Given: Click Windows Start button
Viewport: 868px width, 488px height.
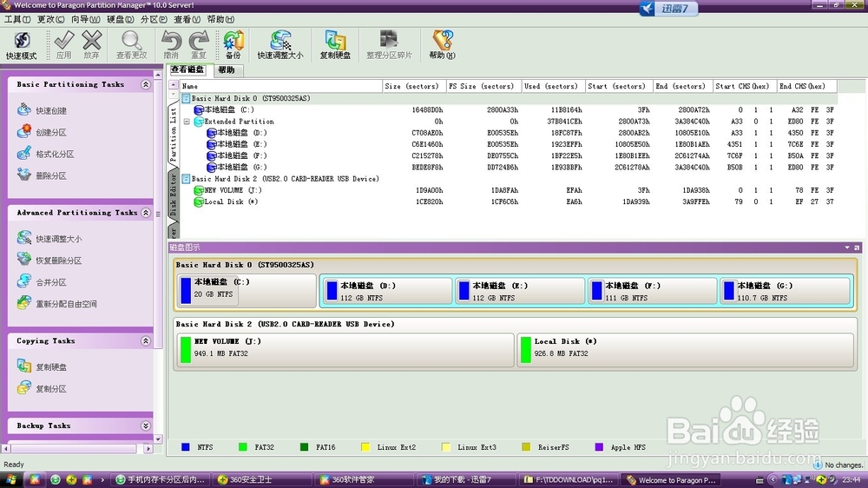Looking at the screenshot, I should click(11, 479).
